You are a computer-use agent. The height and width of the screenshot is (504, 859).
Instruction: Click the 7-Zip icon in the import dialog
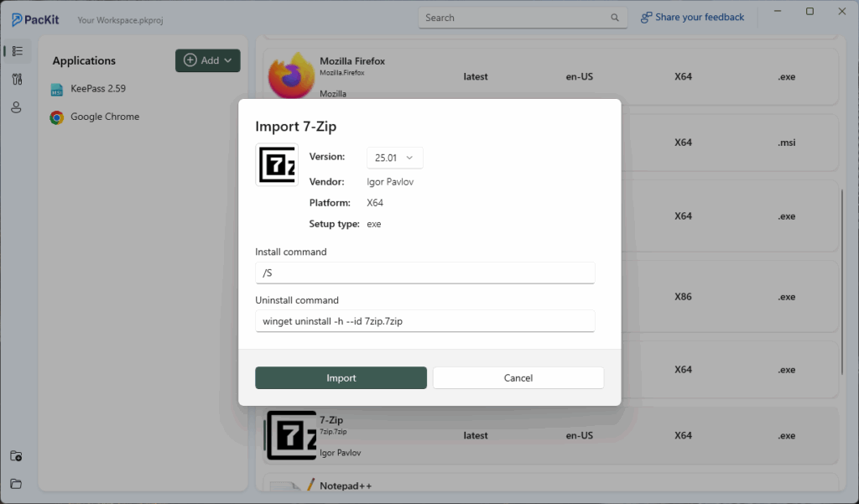coord(276,164)
